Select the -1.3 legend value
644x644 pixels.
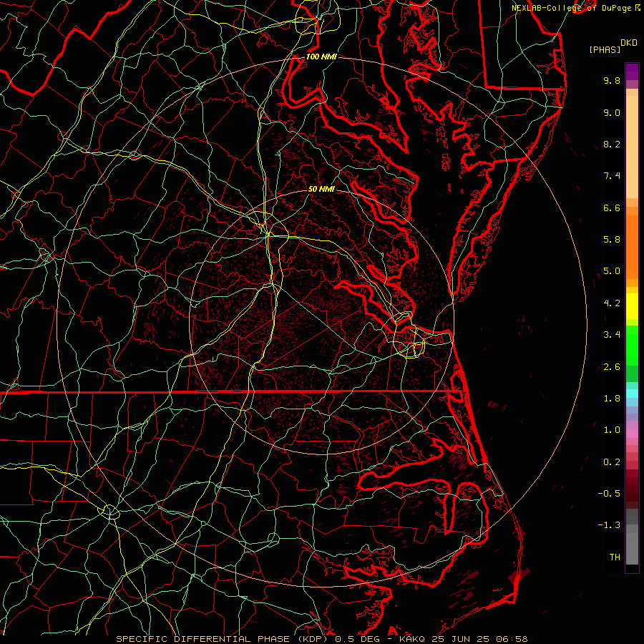point(609,525)
